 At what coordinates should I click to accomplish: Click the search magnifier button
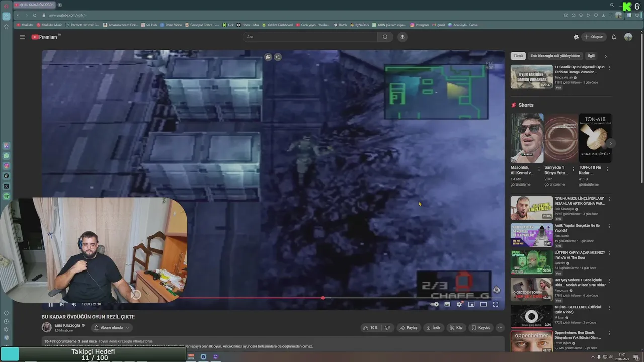385,37
